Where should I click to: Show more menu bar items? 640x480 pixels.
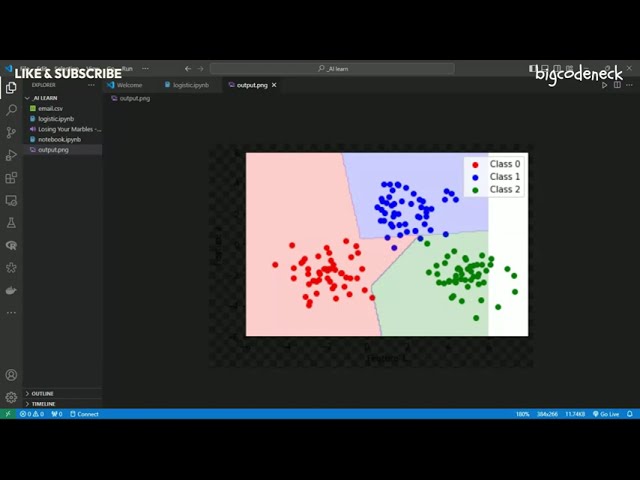click(145, 69)
